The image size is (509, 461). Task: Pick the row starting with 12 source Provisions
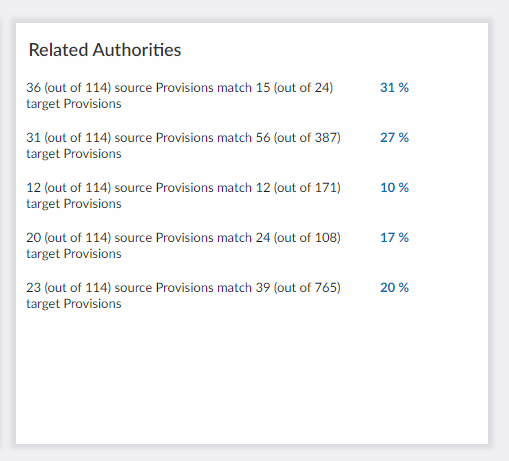click(x=217, y=196)
